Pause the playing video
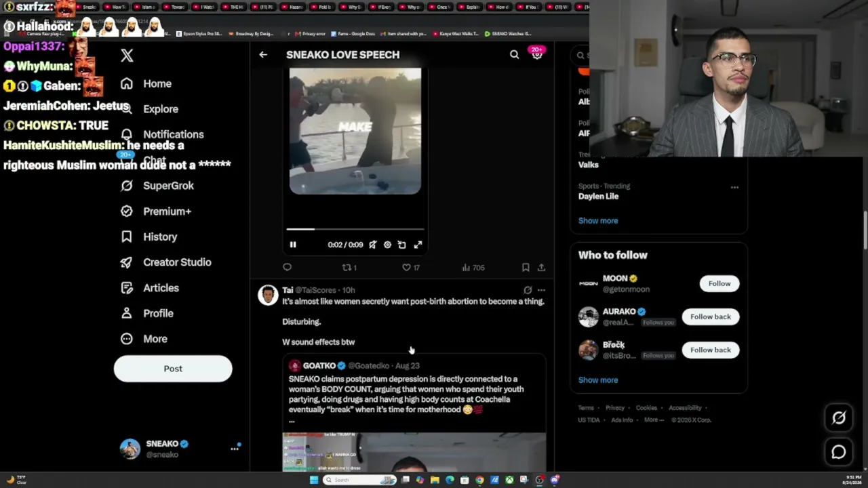This screenshot has height=488, width=868. [x=293, y=245]
